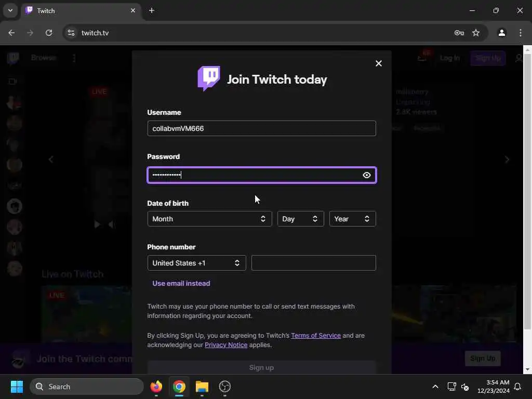Click the muted volume tray icon
This screenshot has width=532, height=399.
(465, 387)
